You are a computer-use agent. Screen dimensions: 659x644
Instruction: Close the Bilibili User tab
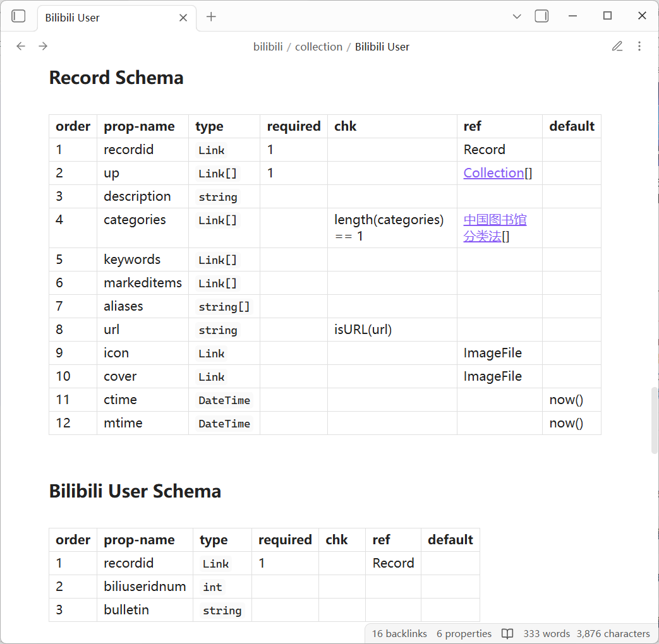pyautogui.click(x=183, y=18)
